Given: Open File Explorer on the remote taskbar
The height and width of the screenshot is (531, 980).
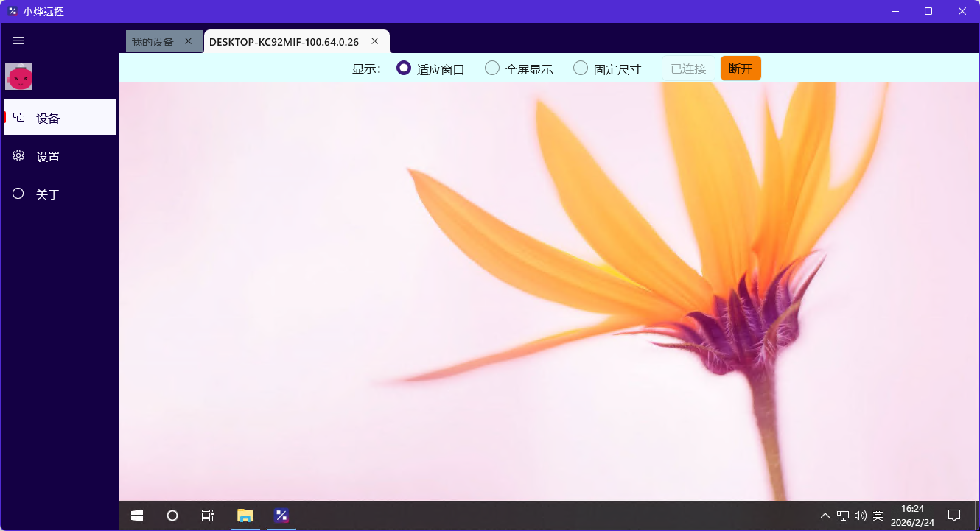Looking at the screenshot, I should click(245, 516).
